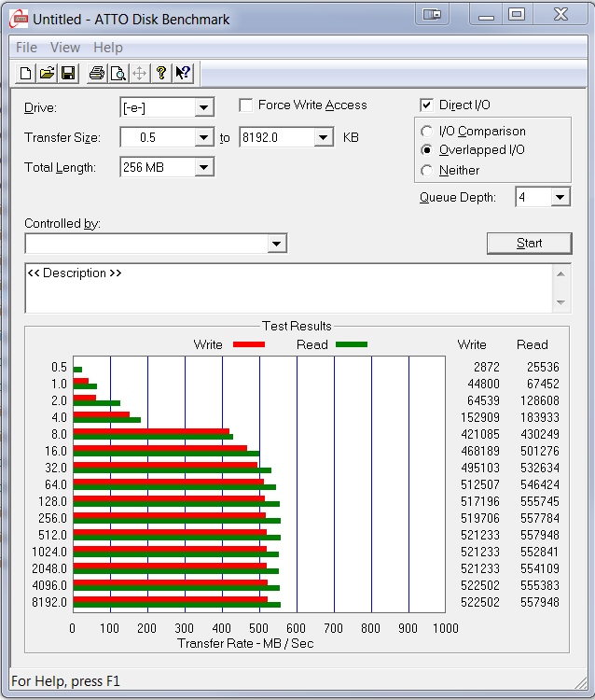The height and width of the screenshot is (700, 595).
Task: Expand the Total Length dropdown
Action: (204, 168)
